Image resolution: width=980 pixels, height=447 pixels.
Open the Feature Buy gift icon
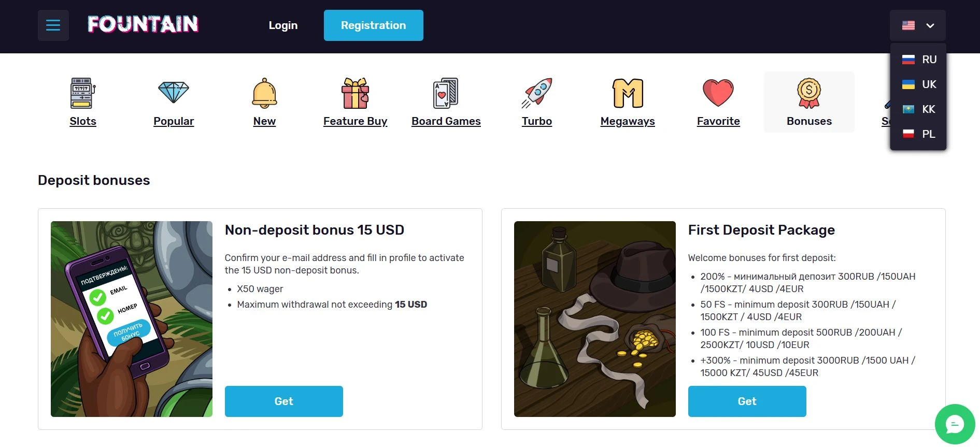click(355, 93)
